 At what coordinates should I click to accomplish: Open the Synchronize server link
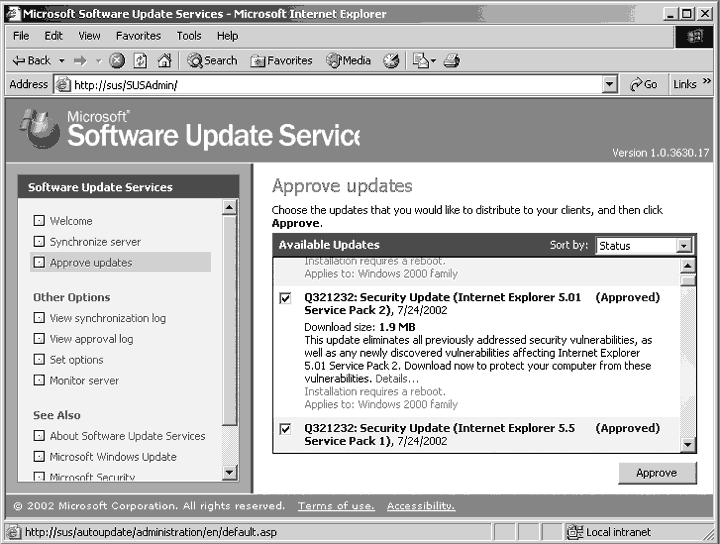click(95, 242)
